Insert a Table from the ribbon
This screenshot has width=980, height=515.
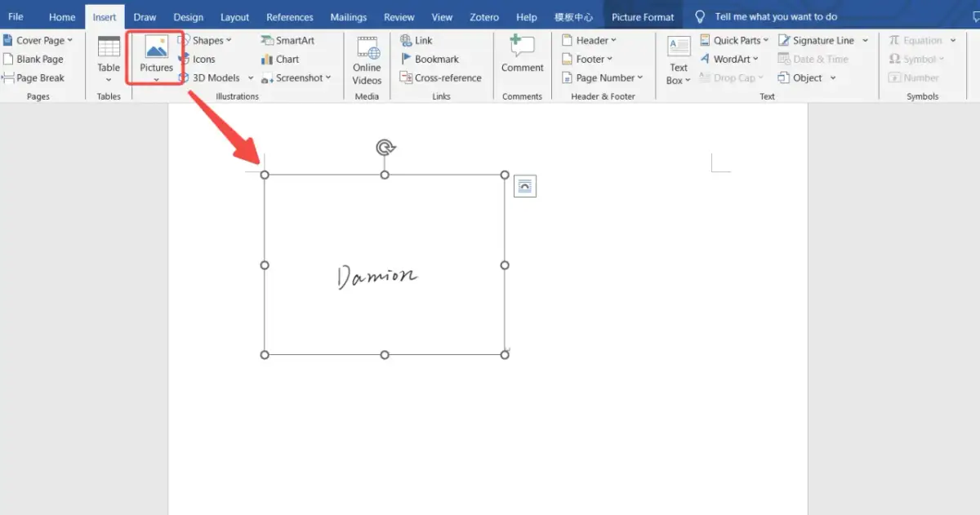[109, 53]
